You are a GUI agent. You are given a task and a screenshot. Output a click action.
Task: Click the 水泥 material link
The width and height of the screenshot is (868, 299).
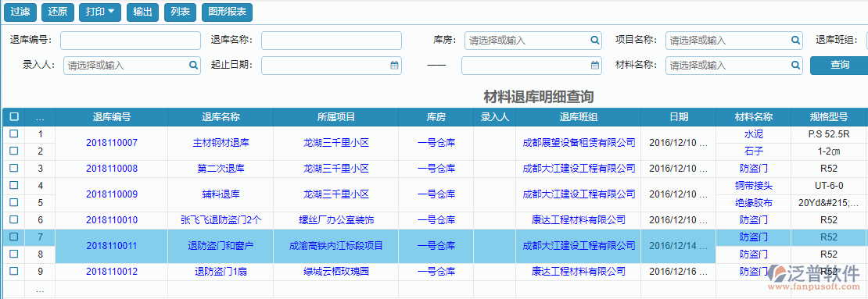pos(753,133)
